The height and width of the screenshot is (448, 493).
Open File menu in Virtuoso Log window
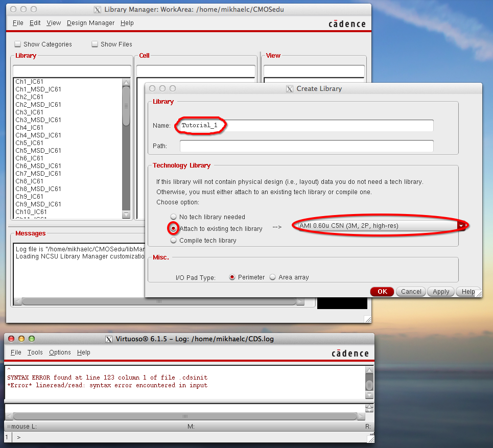pyautogui.click(x=16, y=352)
